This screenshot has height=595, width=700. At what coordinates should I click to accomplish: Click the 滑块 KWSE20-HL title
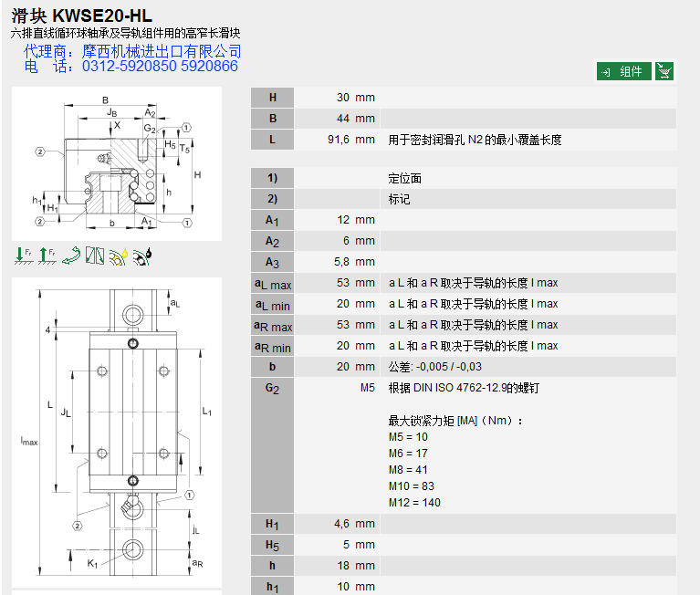point(82,16)
